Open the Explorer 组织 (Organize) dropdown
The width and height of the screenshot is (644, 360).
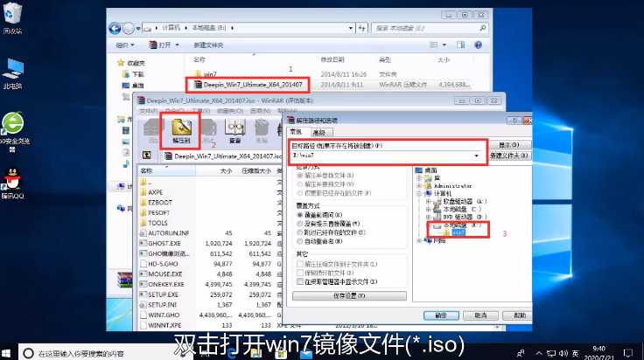coord(125,45)
